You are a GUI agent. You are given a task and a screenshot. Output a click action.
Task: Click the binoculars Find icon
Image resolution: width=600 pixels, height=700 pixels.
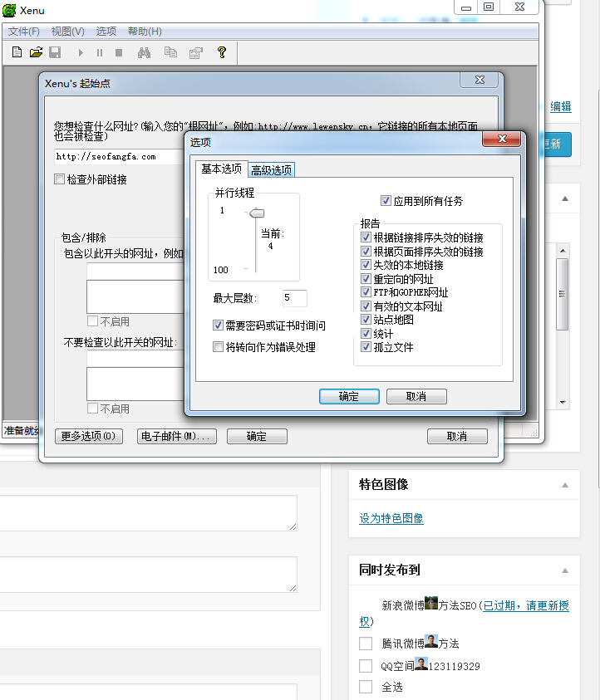coord(144,52)
